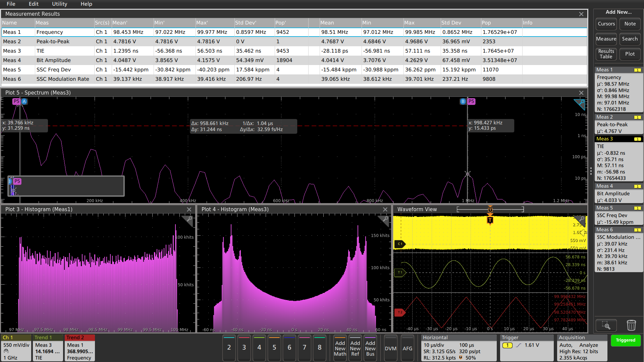The image size is (644, 362).
Task: Turn on channel 8 button
Action: pos(319,348)
